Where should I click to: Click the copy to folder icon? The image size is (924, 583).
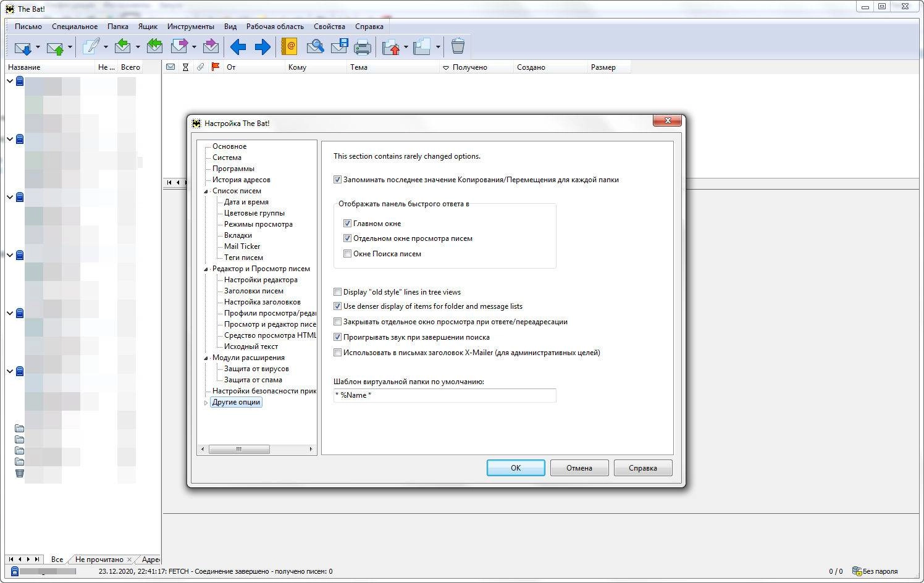coord(422,47)
